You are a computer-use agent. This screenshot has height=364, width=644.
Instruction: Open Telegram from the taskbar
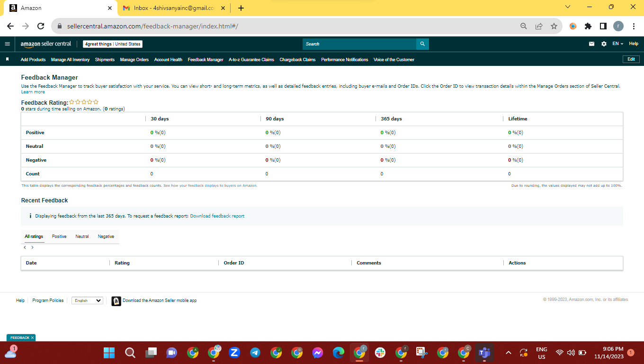point(255,353)
